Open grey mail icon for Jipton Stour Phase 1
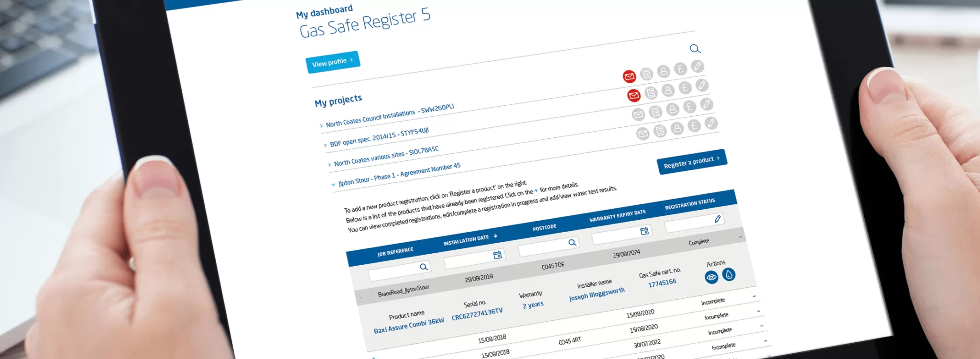The height and width of the screenshot is (359, 980). click(643, 134)
